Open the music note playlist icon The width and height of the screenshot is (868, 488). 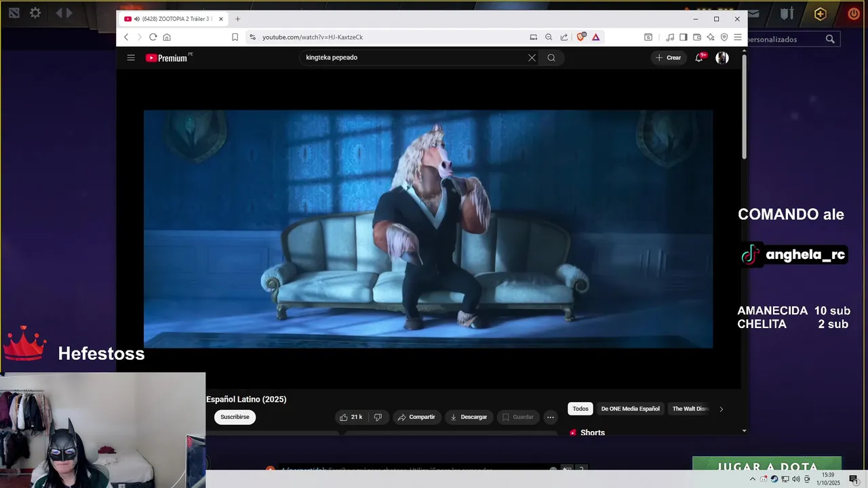tap(670, 37)
